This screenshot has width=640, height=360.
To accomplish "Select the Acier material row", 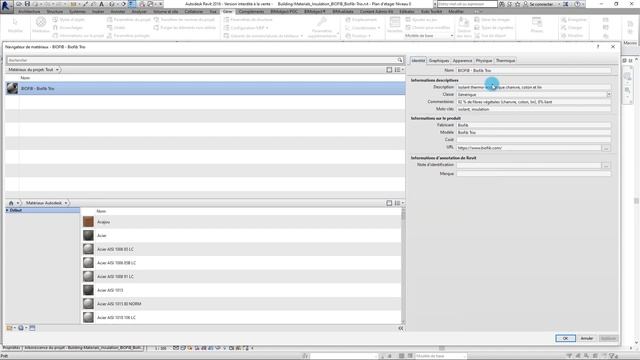I will click(241, 236).
